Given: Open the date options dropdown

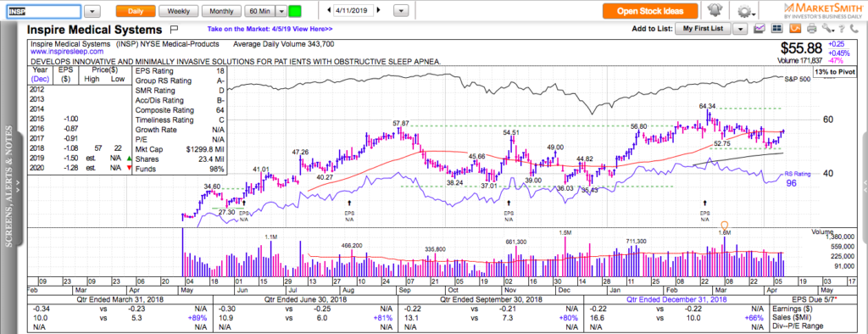Looking at the screenshot, I should point(401,10).
